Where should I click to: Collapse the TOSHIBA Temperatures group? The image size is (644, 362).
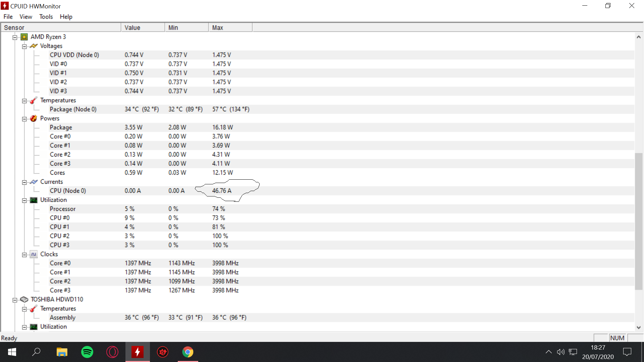coord(24,309)
